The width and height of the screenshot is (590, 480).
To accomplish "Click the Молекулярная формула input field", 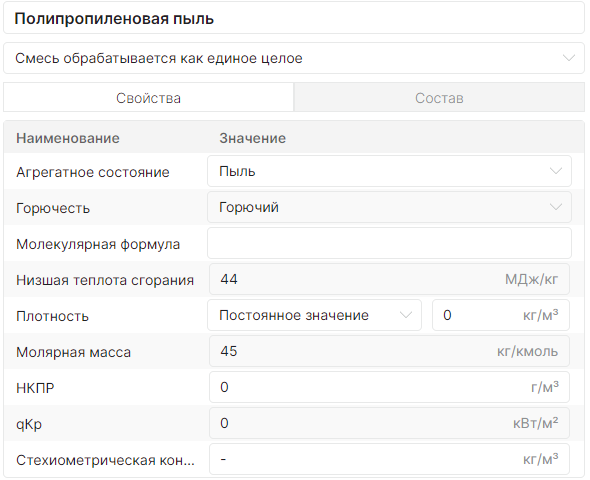I will click(x=389, y=243).
